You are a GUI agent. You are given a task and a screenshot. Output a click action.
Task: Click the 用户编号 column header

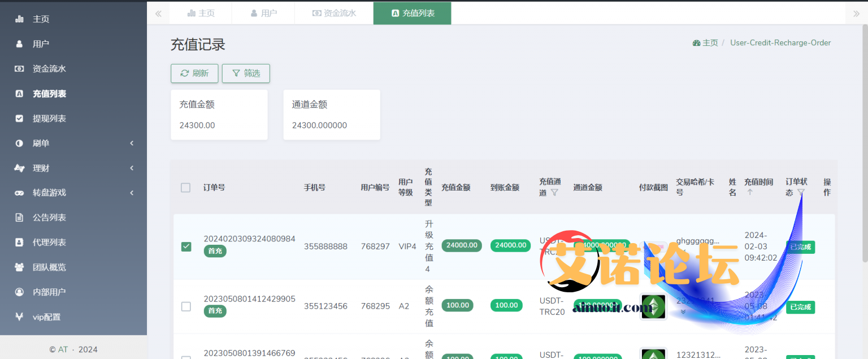[x=375, y=187]
